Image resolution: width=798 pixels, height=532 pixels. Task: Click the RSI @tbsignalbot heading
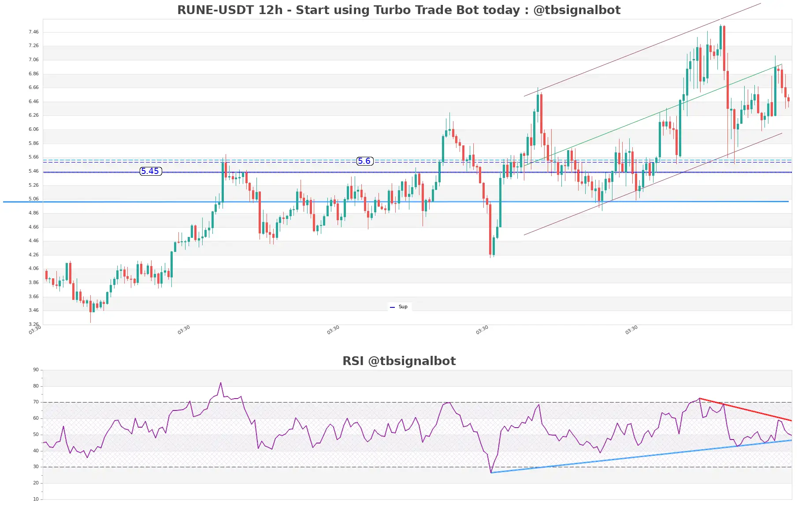(399, 361)
